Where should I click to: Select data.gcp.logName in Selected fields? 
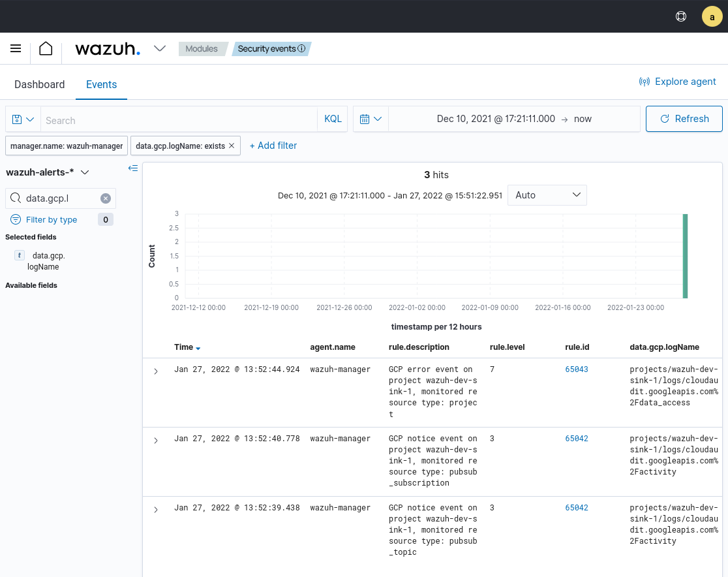pos(46,261)
